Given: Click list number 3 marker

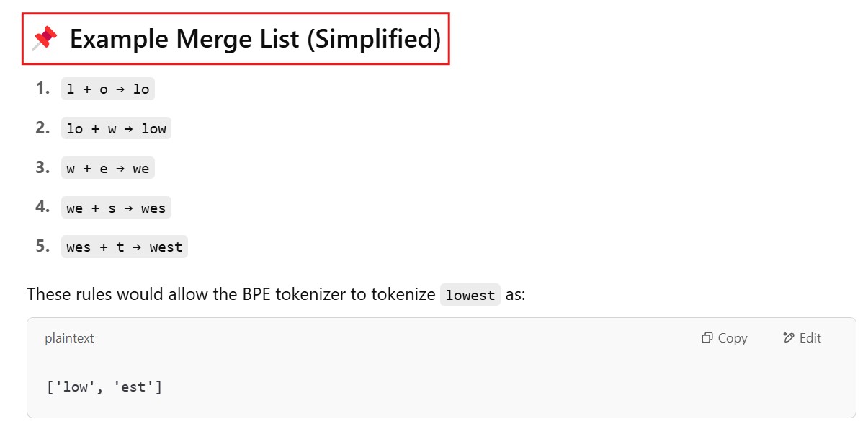Looking at the screenshot, I should [x=43, y=168].
